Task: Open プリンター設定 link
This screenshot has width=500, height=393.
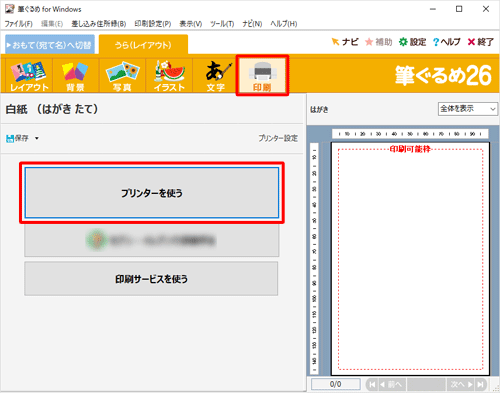Action: click(x=278, y=138)
